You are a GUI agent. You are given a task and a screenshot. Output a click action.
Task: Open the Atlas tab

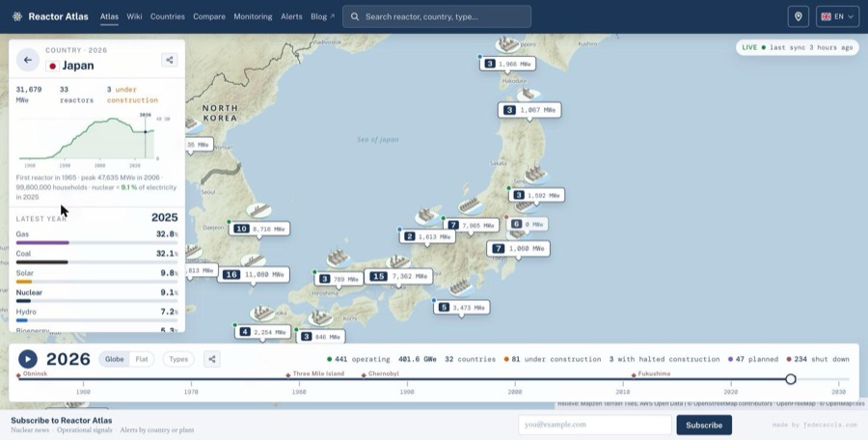[x=109, y=16]
